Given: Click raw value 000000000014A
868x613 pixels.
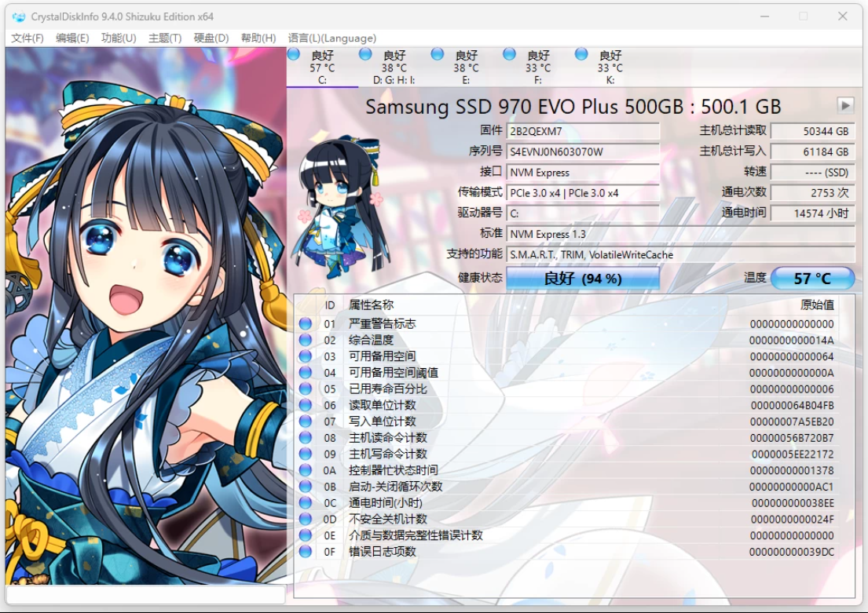Looking at the screenshot, I should [x=792, y=340].
